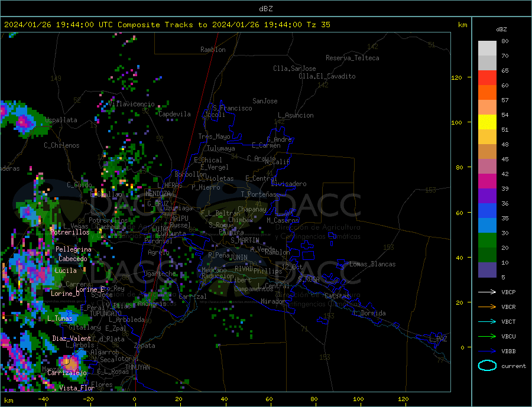532x407 pixels.
Task: Click the magenta storm cell west of Uspallata
Action: point(23,122)
